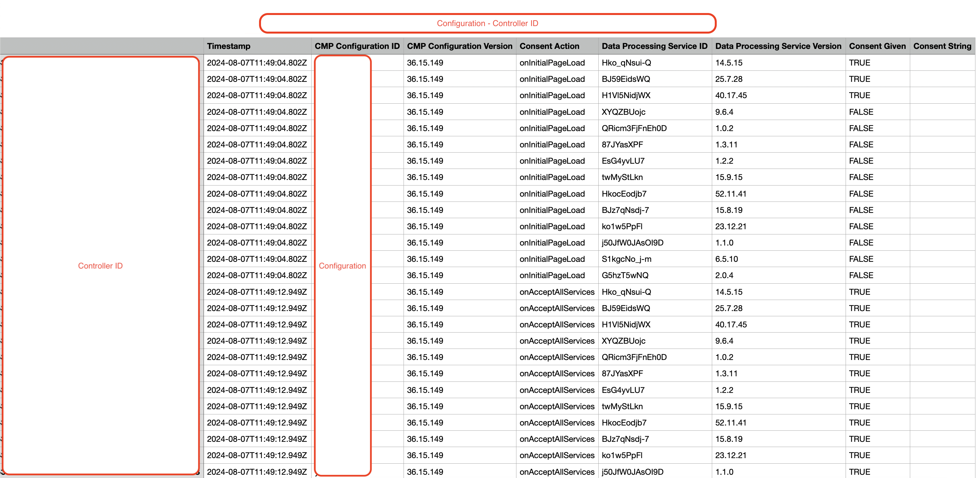The image size is (980, 478).
Task: Select twMyStLkn in the onInitialPageLoad row
Action: (x=622, y=177)
